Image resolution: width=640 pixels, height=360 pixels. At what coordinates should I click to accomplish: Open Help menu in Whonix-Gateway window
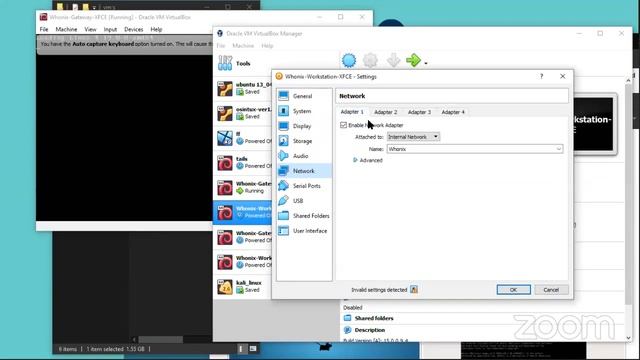tap(156, 29)
